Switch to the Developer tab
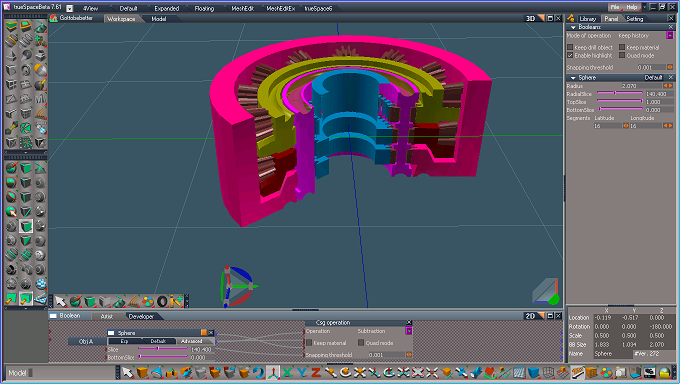 (141, 316)
